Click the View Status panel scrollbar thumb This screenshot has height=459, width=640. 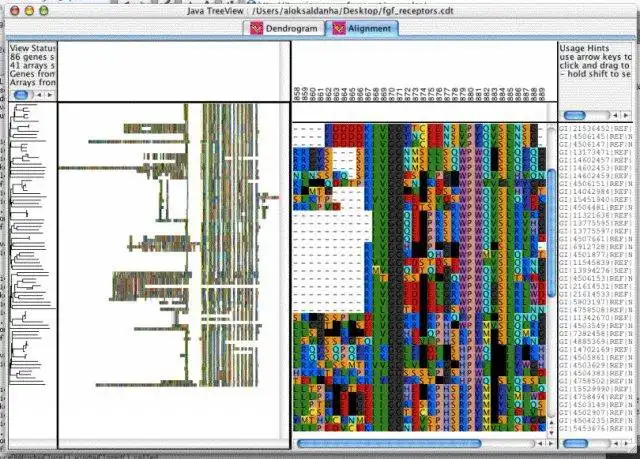pos(21,95)
